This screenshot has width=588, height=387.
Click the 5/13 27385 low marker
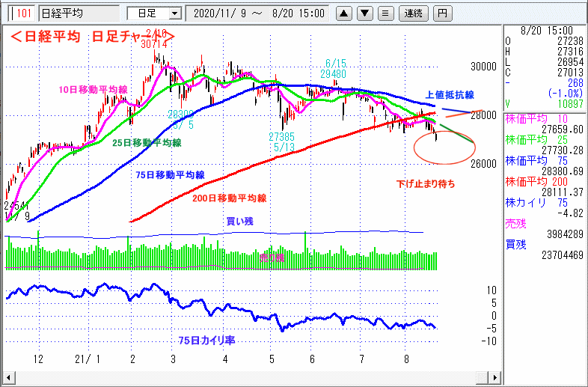click(284, 141)
